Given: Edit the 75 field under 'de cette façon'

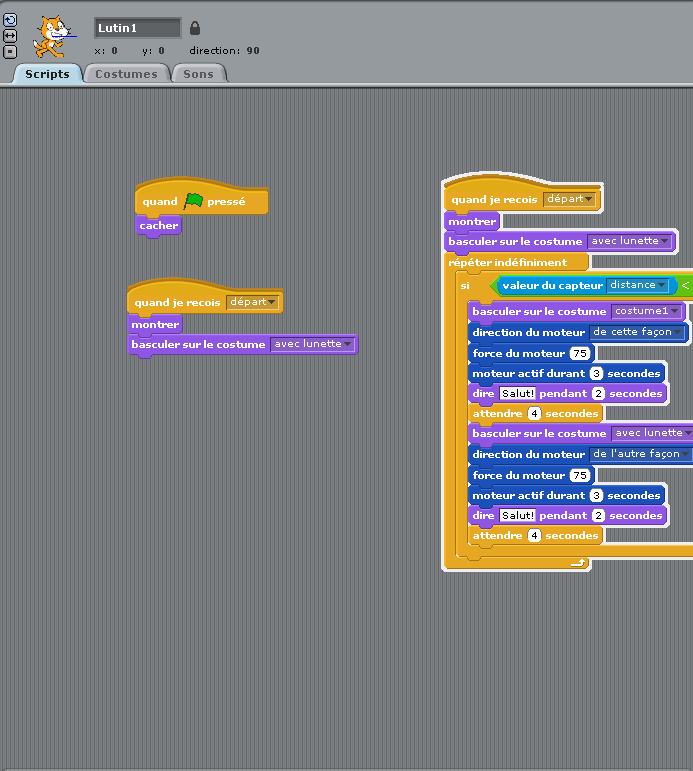Looking at the screenshot, I should (x=580, y=354).
